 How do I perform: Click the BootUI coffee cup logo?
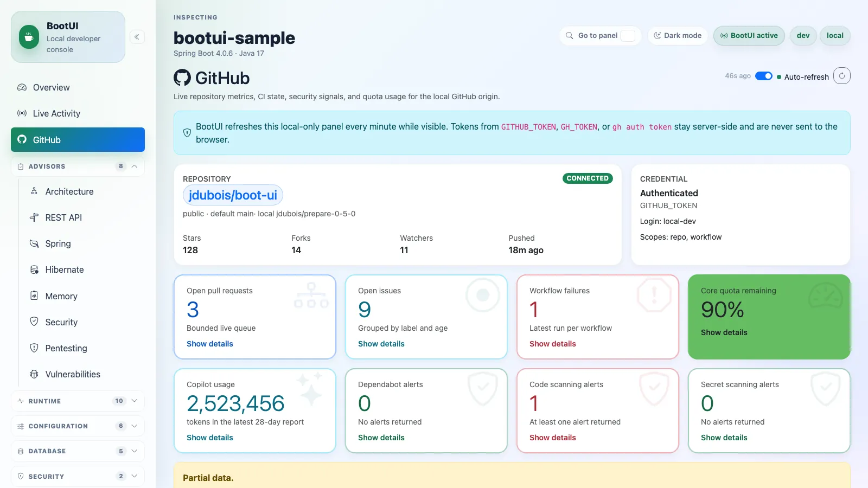tap(29, 37)
